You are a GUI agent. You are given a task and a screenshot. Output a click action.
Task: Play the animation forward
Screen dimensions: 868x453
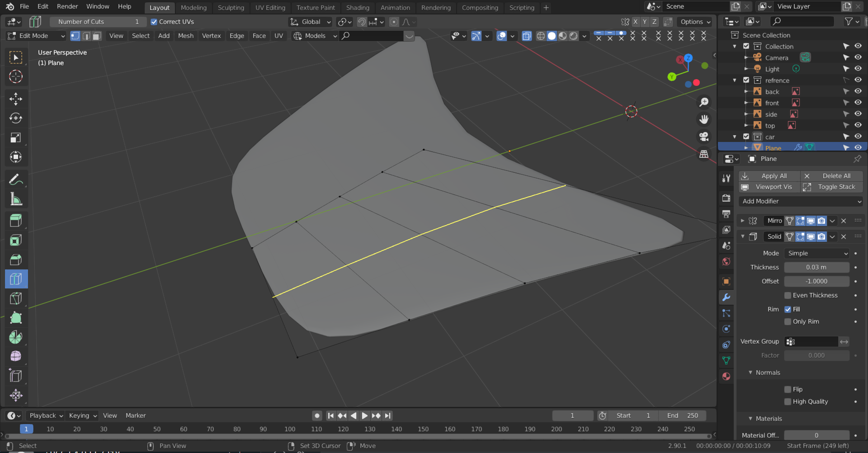pyautogui.click(x=364, y=415)
